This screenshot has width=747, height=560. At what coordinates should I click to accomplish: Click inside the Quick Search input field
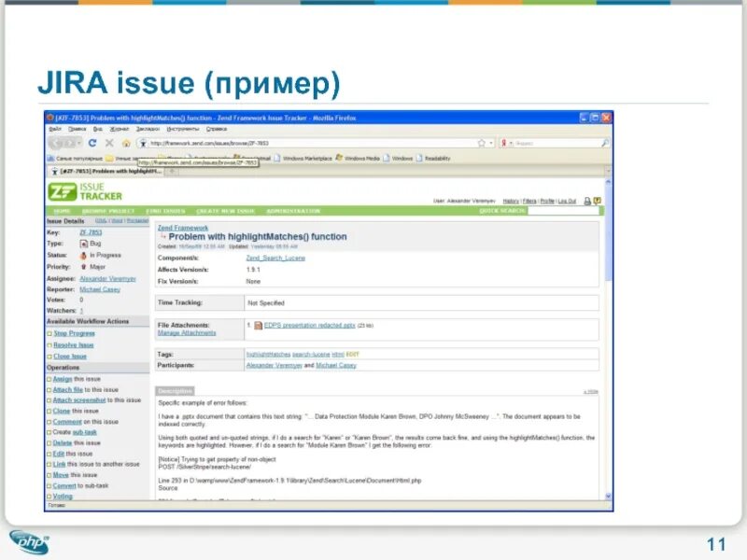click(562, 211)
